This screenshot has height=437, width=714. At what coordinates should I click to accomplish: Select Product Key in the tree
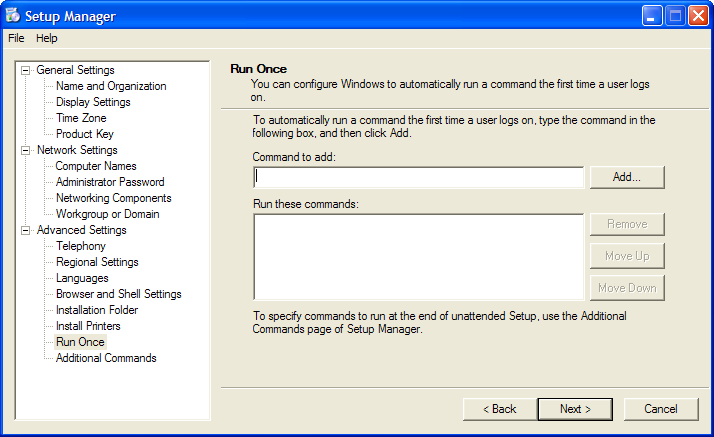point(85,134)
